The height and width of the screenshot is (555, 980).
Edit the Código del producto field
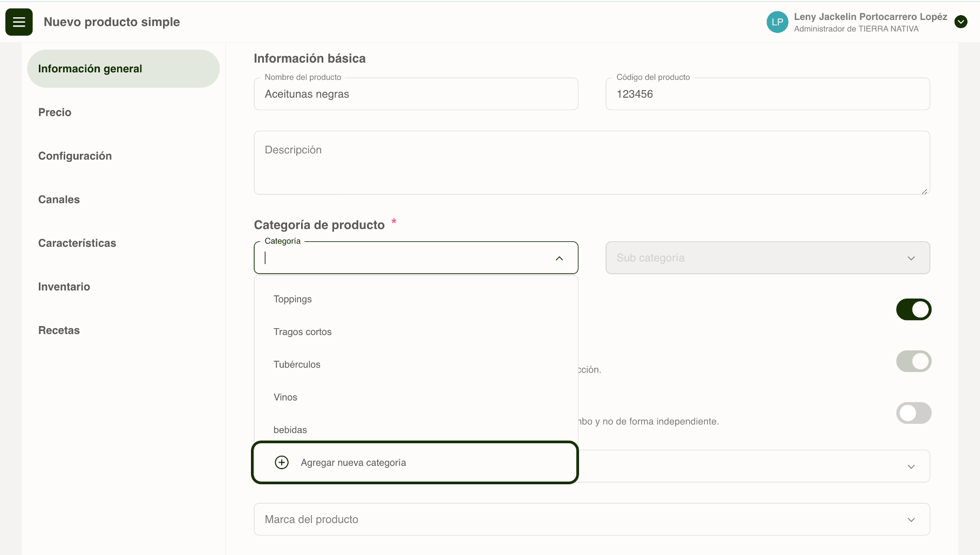coord(767,94)
